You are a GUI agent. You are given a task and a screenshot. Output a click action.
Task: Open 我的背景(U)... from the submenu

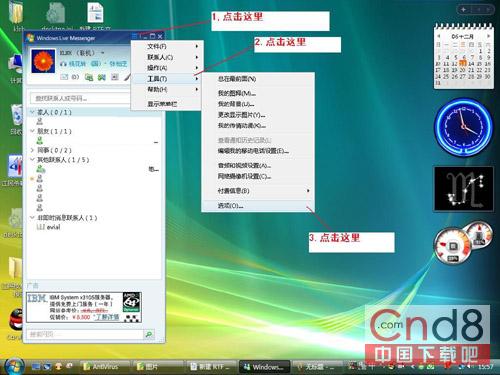point(258,104)
